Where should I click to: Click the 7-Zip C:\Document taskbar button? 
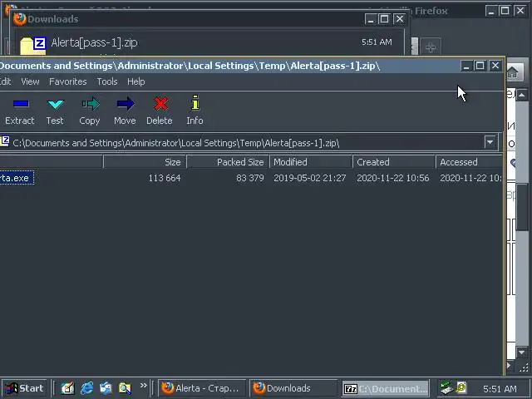pos(386,388)
